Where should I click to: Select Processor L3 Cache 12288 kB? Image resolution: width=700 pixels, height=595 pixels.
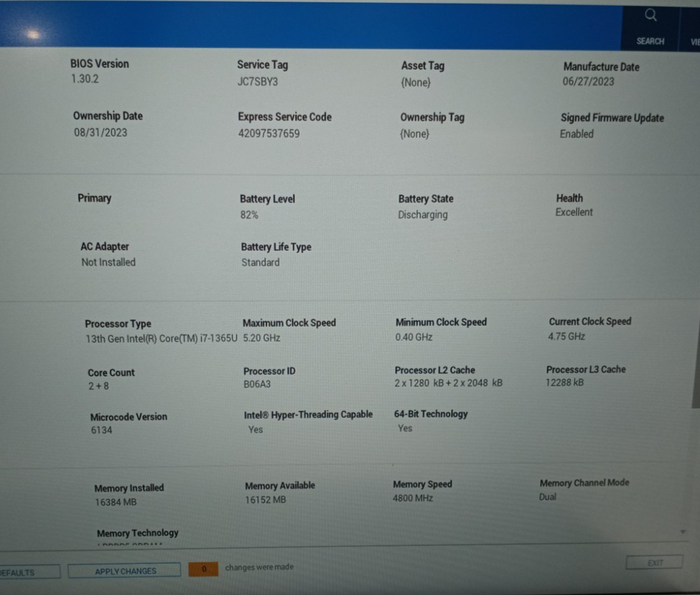click(x=565, y=382)
